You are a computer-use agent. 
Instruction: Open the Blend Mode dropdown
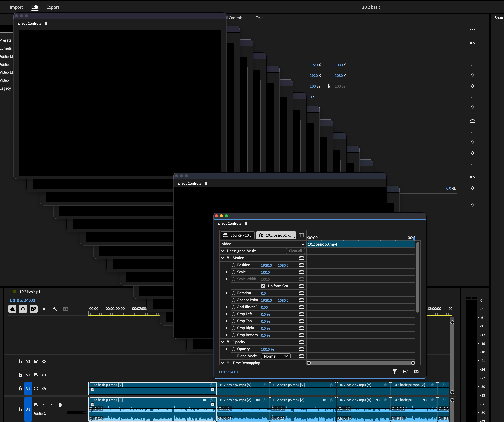tap(276, 356)
